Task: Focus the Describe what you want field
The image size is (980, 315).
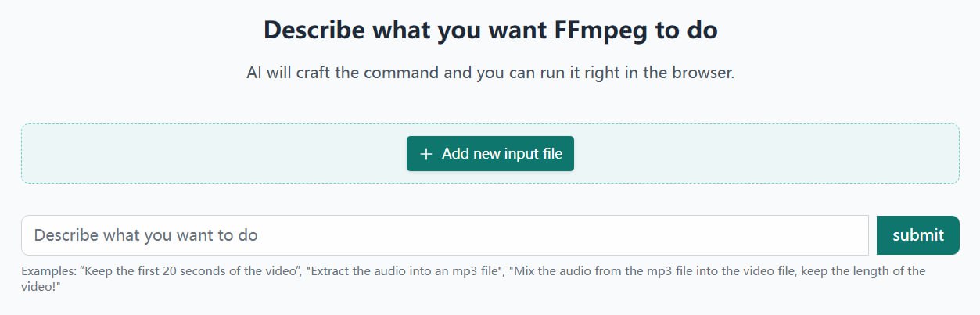Action: 444,235
